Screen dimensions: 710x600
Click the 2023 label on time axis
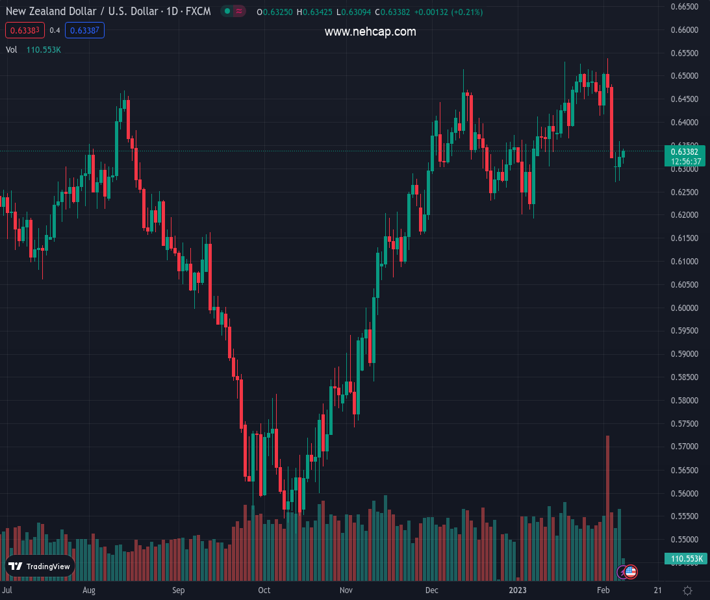coord(518,591)
